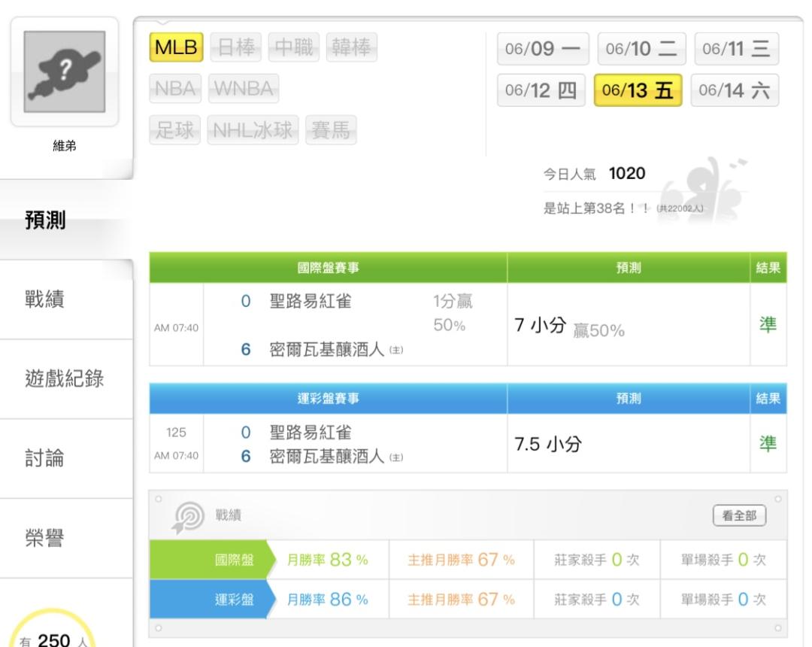Click the 有 250 人 circle badge
Screen dimensions: 812x647
click(53, 630)
